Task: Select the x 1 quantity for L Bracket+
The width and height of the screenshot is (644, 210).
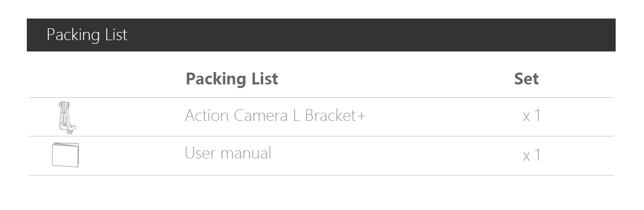Action: 532,115
